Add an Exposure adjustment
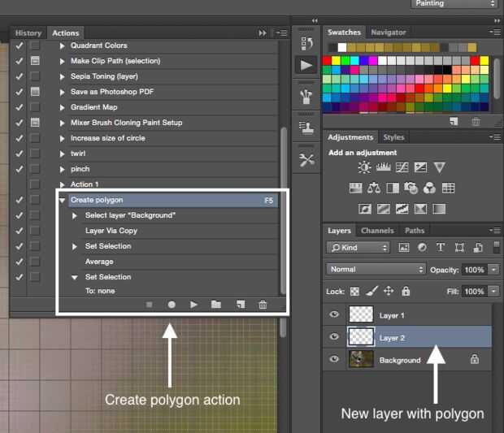The height and width of the screenshot is (433, 504). (421, 167)
